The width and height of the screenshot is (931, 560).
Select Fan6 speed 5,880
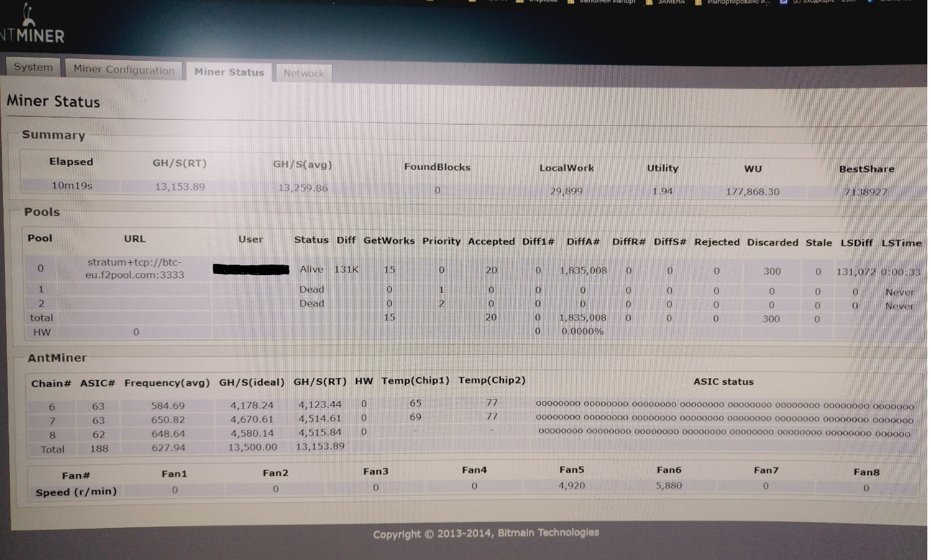(x=669, y=485)
